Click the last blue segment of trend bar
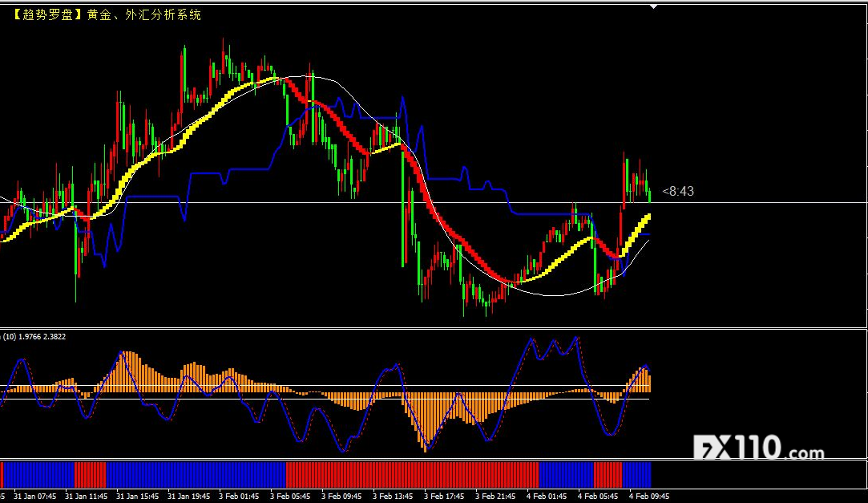The height and width of the screenshot is (503, 868). (636, 474)
